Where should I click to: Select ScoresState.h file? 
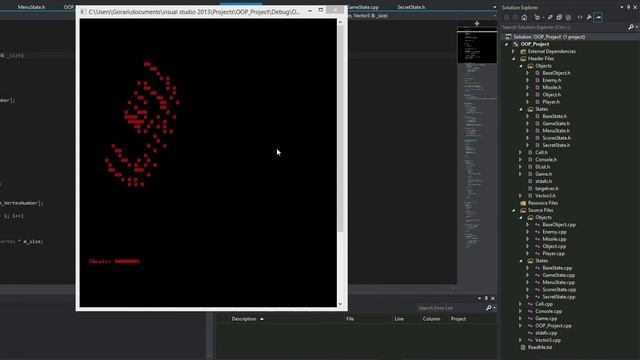coord(556,138)
